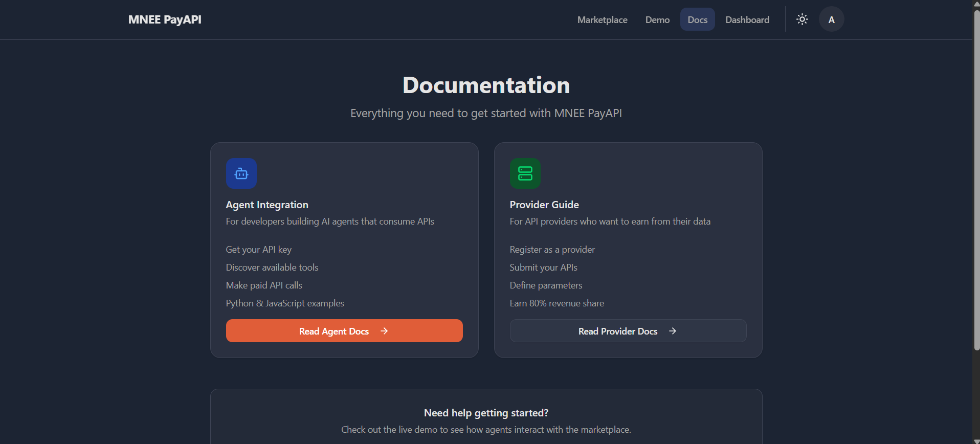The height and width of the screenshot is (444, 980).
Task: Click 'Need help getting started?' heading
Action: (x=486, y=413)
